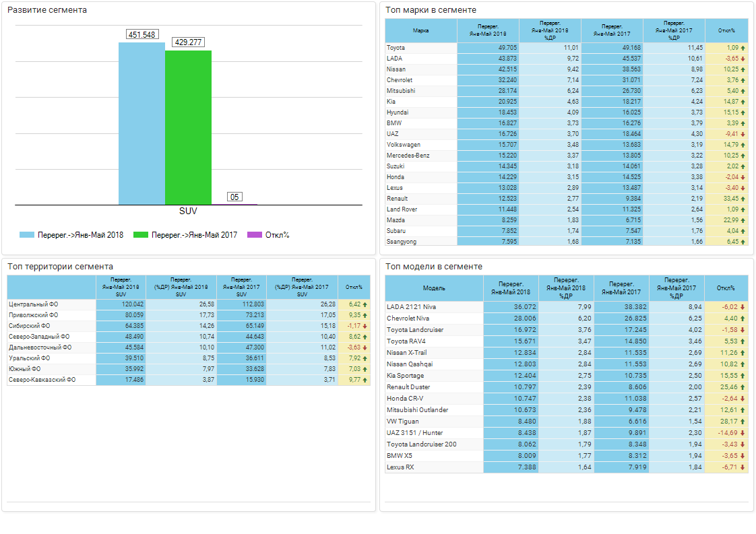This screenshot has height=534, width=756.
Task: Click the Toyota RAV4 model name
Action: point(406,341)
